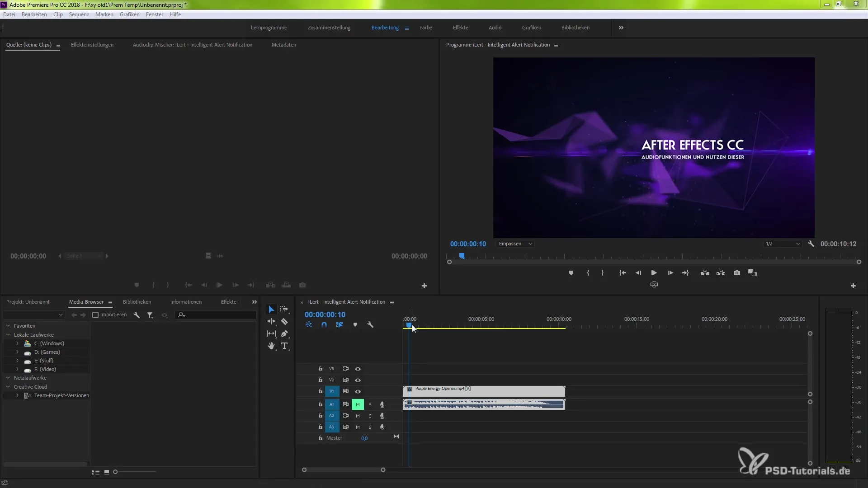
Task: Select the Selection tool arrow
Action: 271,310
